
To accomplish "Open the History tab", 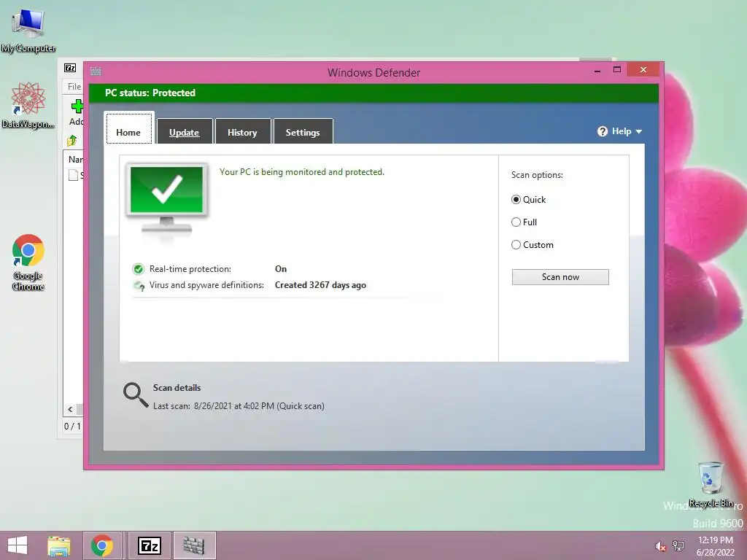I will tap(242, 131).
